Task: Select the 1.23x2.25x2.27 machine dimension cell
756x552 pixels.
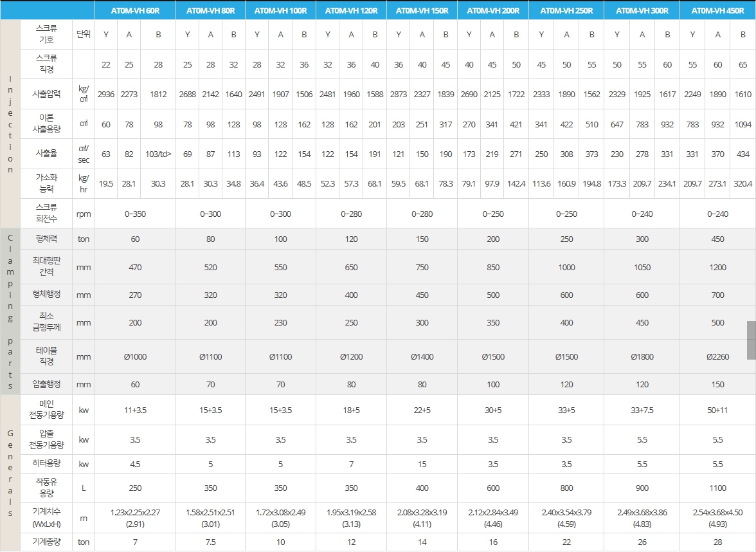Action: 135,517
